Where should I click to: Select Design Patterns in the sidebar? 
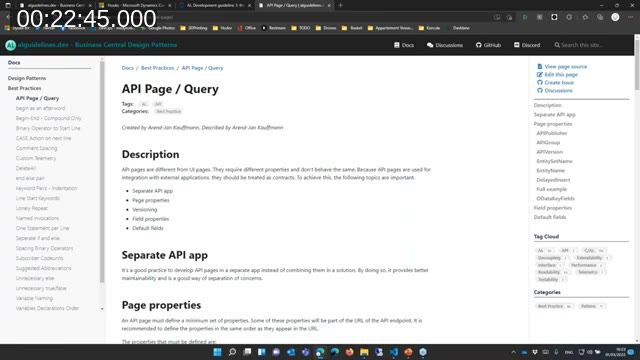pos(27,78)
